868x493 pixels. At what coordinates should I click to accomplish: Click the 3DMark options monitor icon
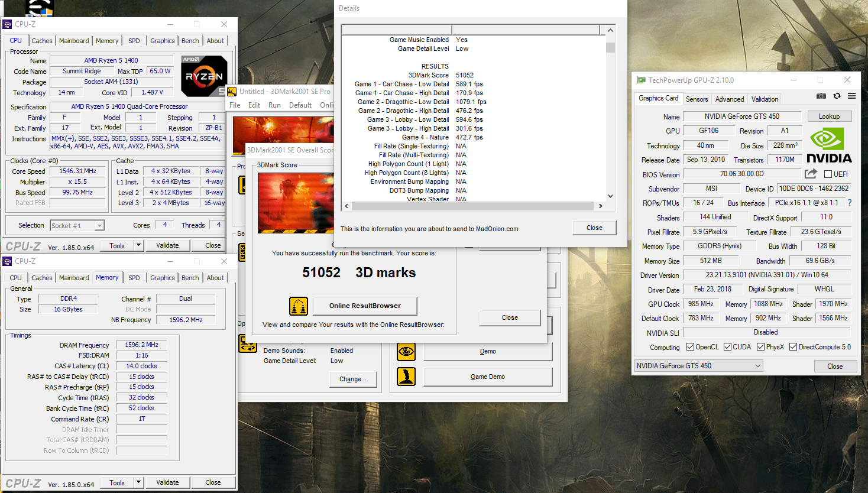(x=247, y=343)
